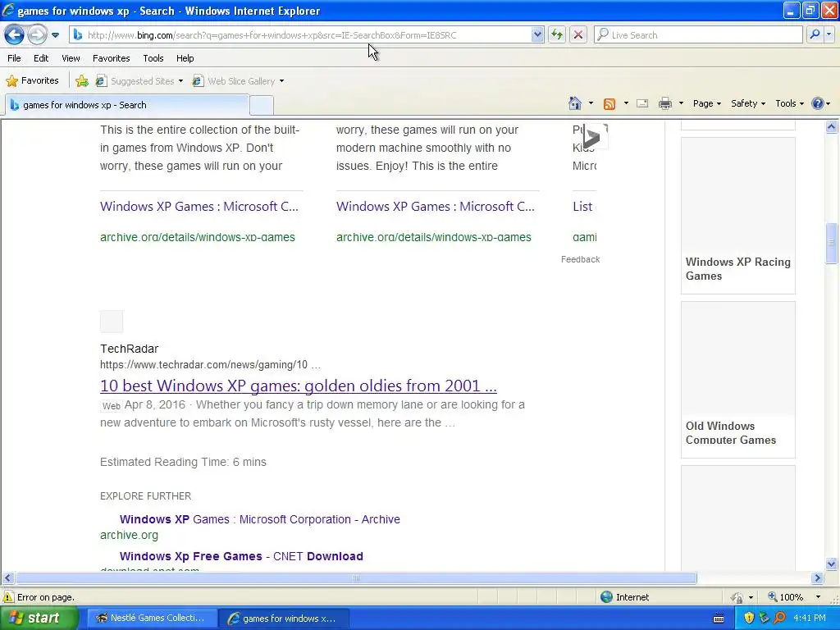Open the Page command menu

point(706,103)
